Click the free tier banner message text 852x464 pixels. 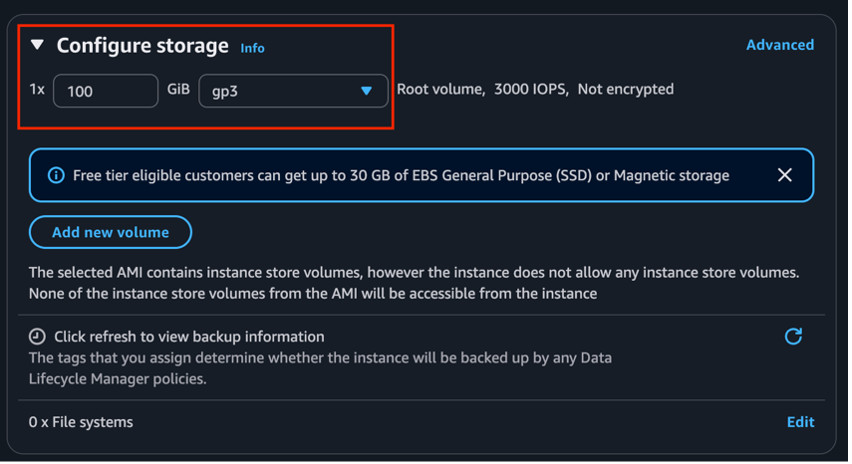pyautogui.click(x=400, y=175)
